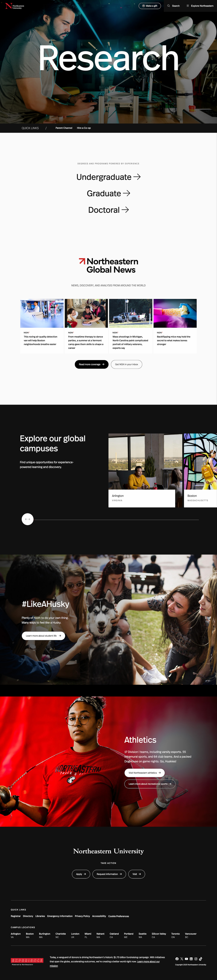Open the Directory footer link

coord(28,916)
